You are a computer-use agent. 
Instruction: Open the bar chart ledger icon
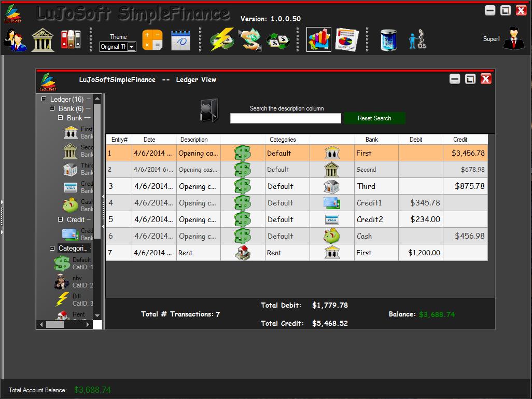[318, 40]
